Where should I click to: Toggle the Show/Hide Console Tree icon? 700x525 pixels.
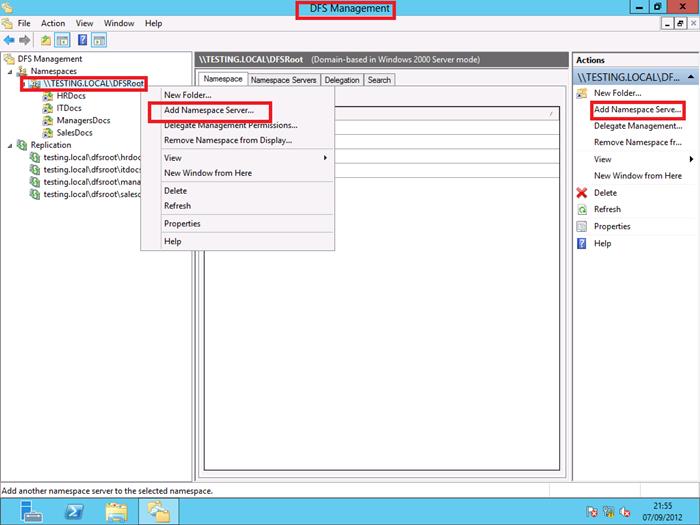tap(62, 41)
